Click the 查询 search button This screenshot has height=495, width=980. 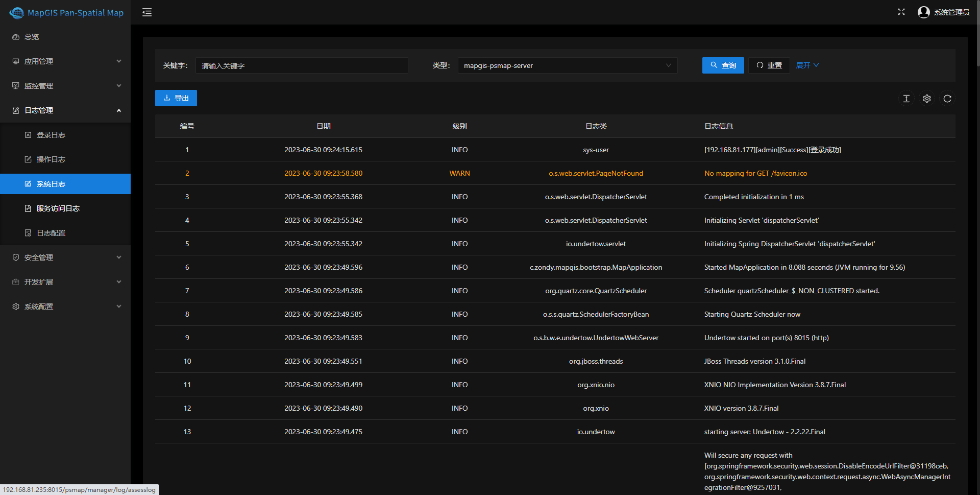pos(723,65)
